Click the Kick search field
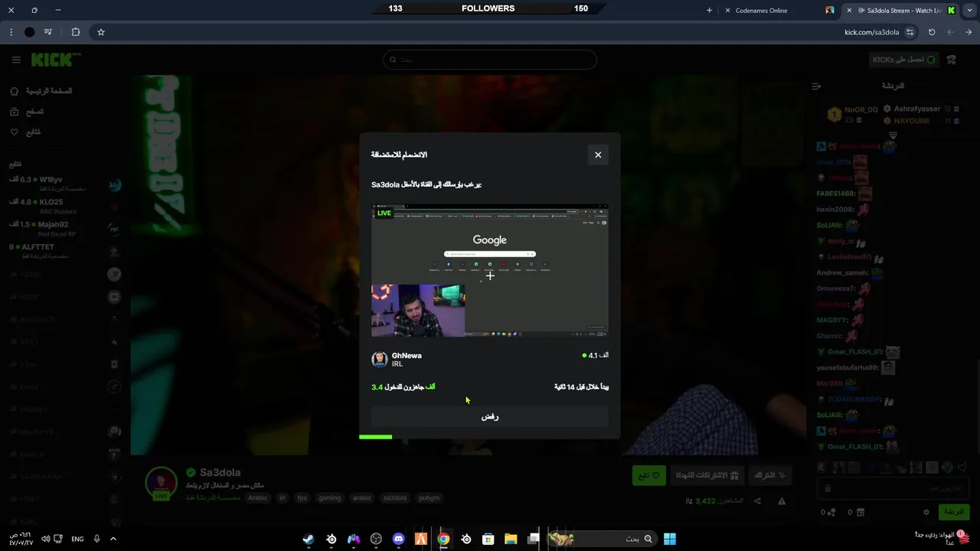This screenshot has height=551, width=980. (x=490, y=60)
